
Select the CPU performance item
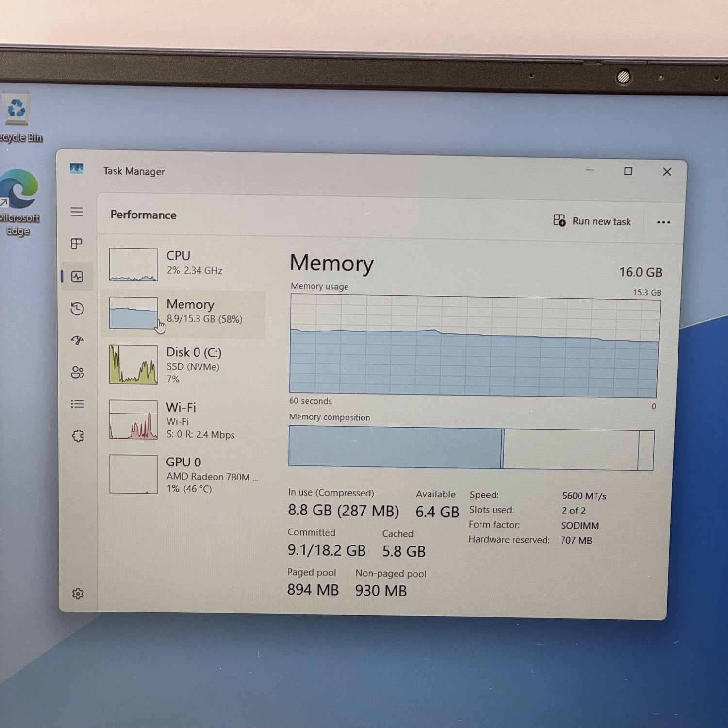184,265
